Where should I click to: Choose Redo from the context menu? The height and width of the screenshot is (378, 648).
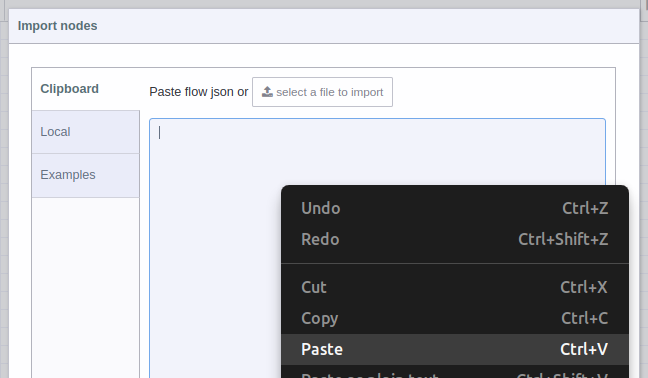point(455,239)
